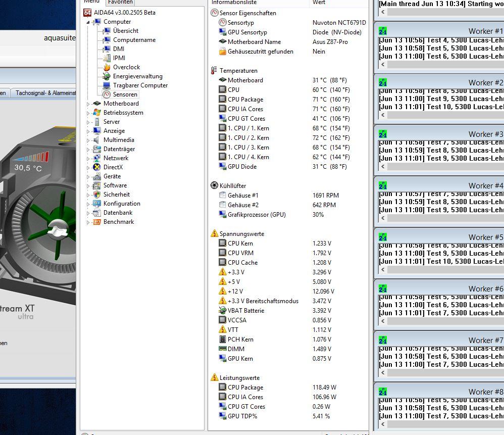The image size is (504, 435).
Task: Click the Energieverwaltung icon in the tree
Action: click(107, 76)
